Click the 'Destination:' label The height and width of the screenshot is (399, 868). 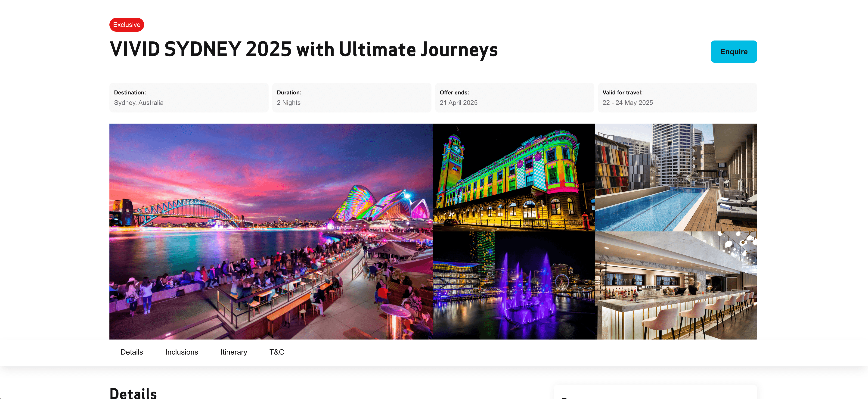pos(130,92)
